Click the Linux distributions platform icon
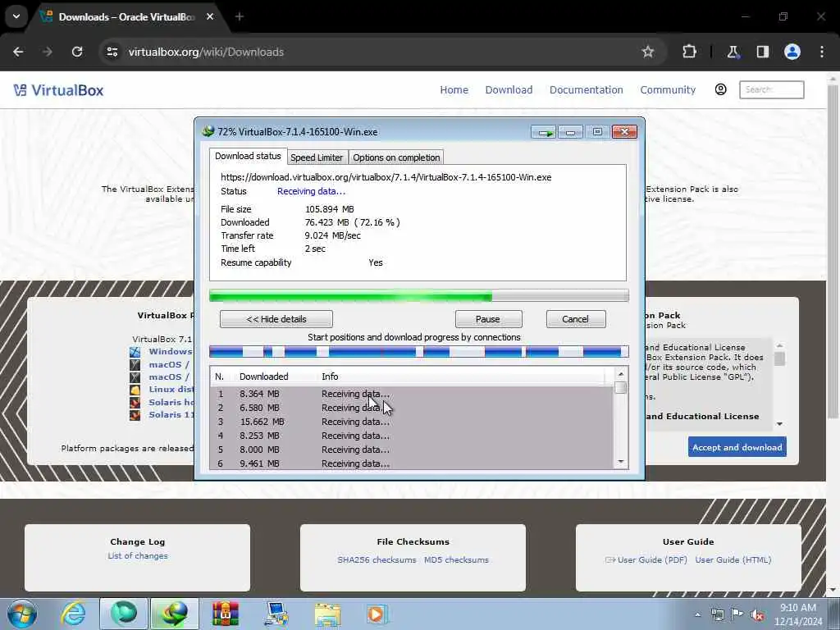 (x=135, y=390)
